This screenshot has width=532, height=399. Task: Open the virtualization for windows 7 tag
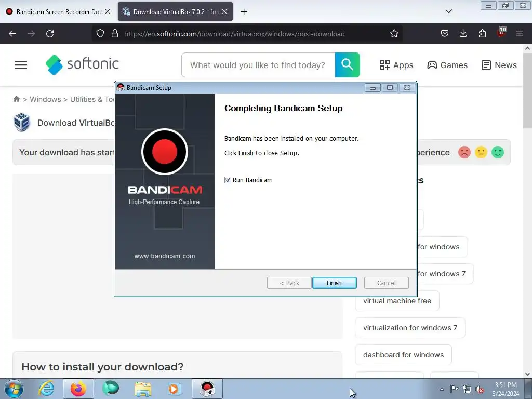(410, 328)
